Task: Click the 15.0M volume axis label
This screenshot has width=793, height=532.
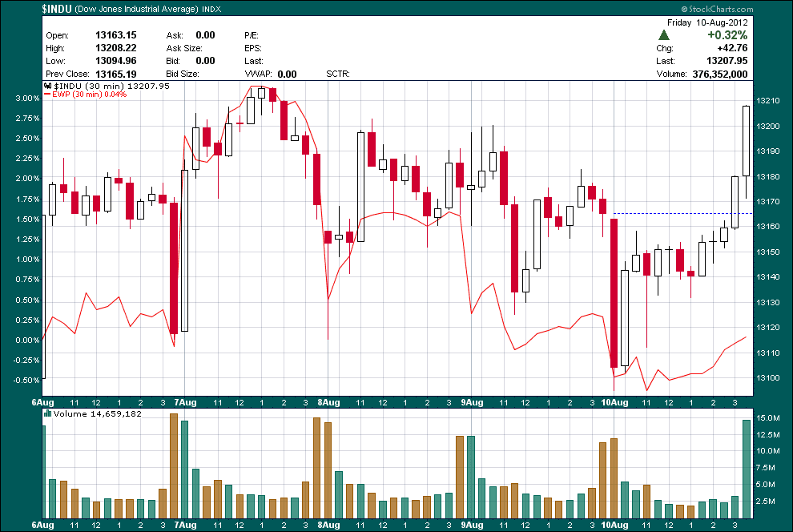Action: 767,417
